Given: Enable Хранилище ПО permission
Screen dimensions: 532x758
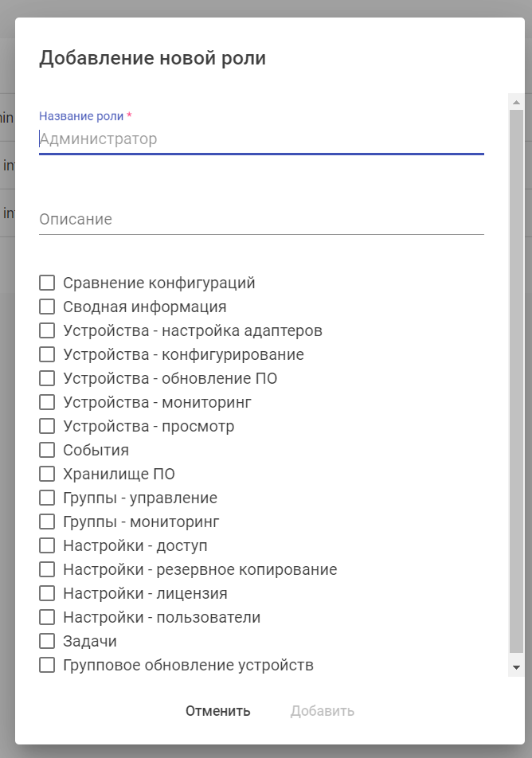Looking at the screenshot, I should point(48,474).
